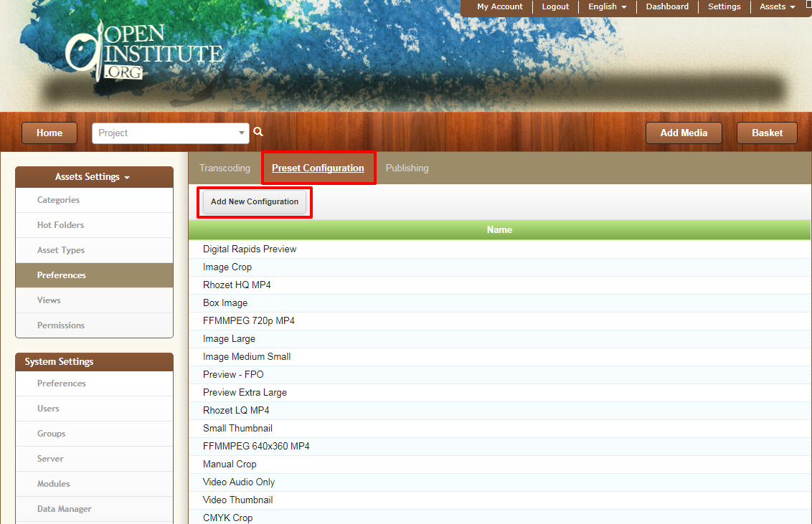Open Dashboard from the top bar
The height and width of the screenshot is (524, 812).
click(x=667, y=6)
